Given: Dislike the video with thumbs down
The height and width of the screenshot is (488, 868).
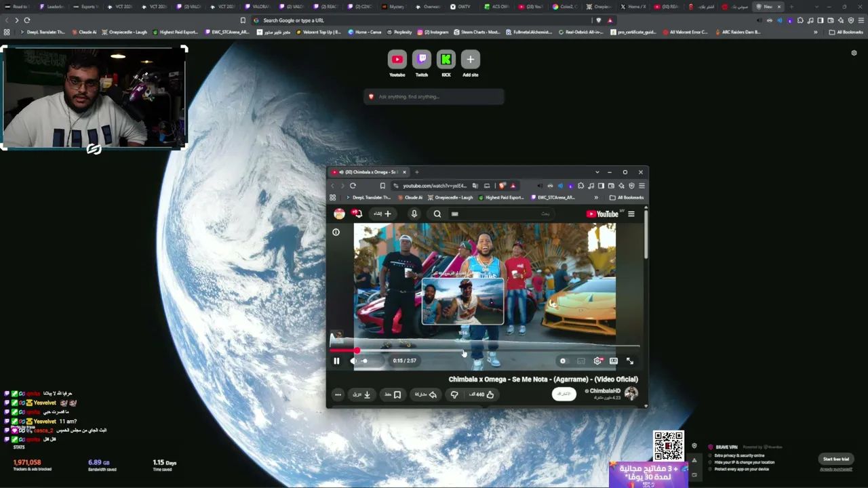Looking at the screenshot, I should (454, 394).
